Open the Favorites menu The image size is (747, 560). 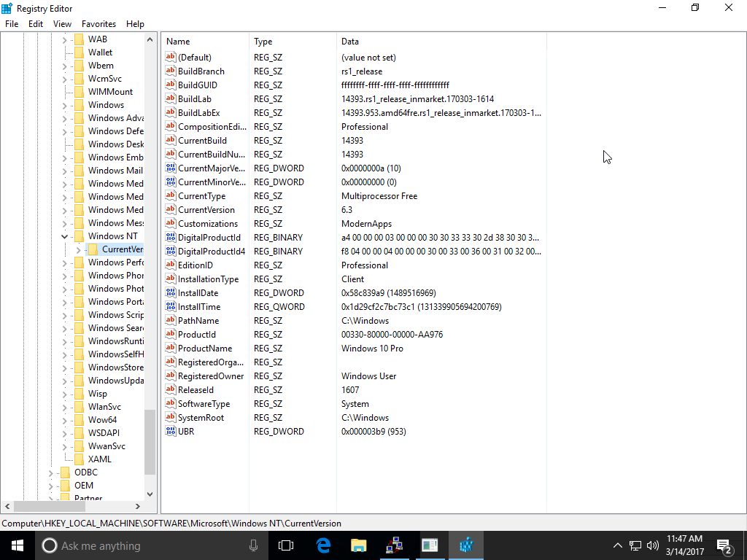click(x=98, y=24)
